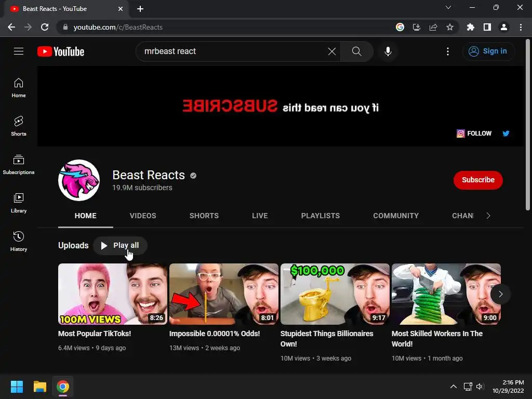The image size is (532, 399).
Task: Show more channel tabs with right chevron
Action: tap(488, 216)
